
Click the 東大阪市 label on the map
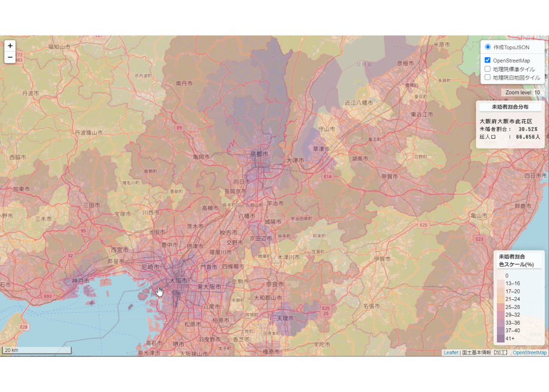click(x=209, y=286)
